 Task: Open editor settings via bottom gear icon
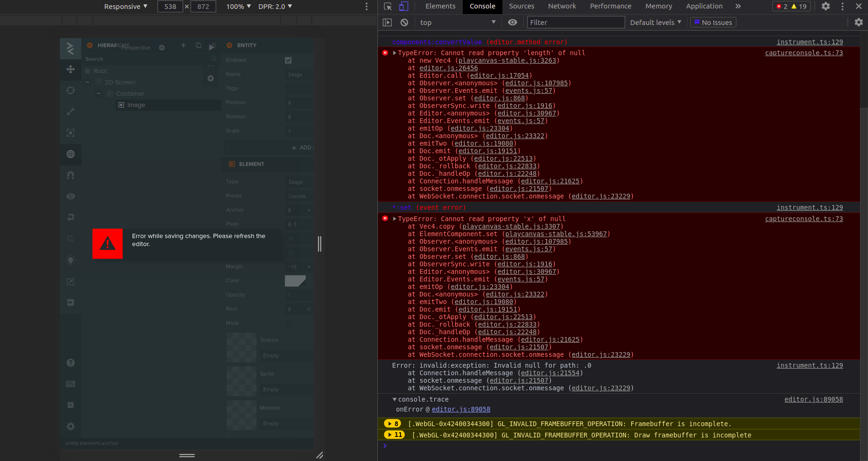70,426
